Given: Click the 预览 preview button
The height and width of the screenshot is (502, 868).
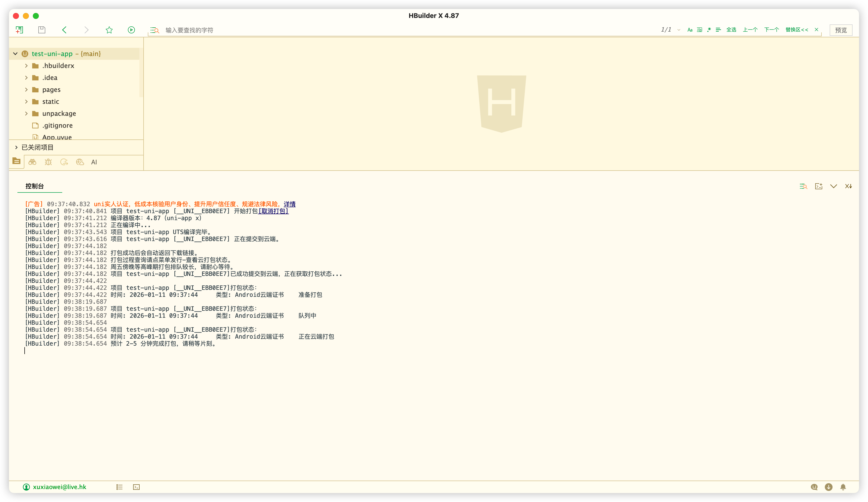Looking at the screenshot, I should point(841,30).
